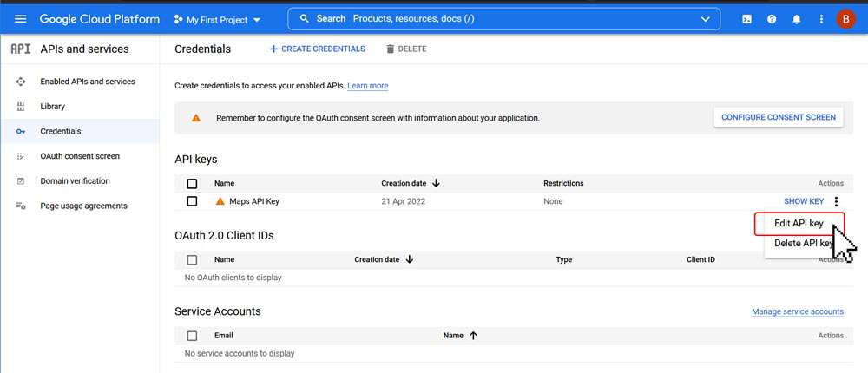Open the hamburger navigation menu
Image resolution: width=868 pixels, height=373 pixels.
(21, 19)
